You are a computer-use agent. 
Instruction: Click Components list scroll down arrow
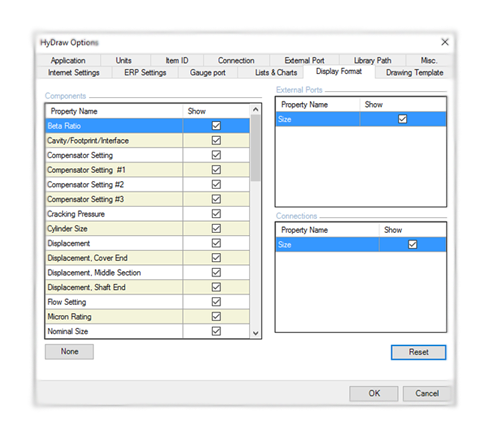[256, 333]
